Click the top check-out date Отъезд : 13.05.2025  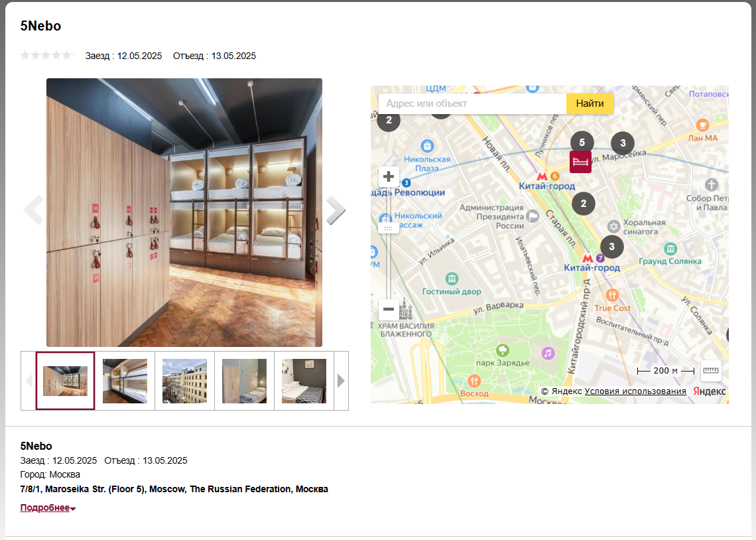point(215,56)
